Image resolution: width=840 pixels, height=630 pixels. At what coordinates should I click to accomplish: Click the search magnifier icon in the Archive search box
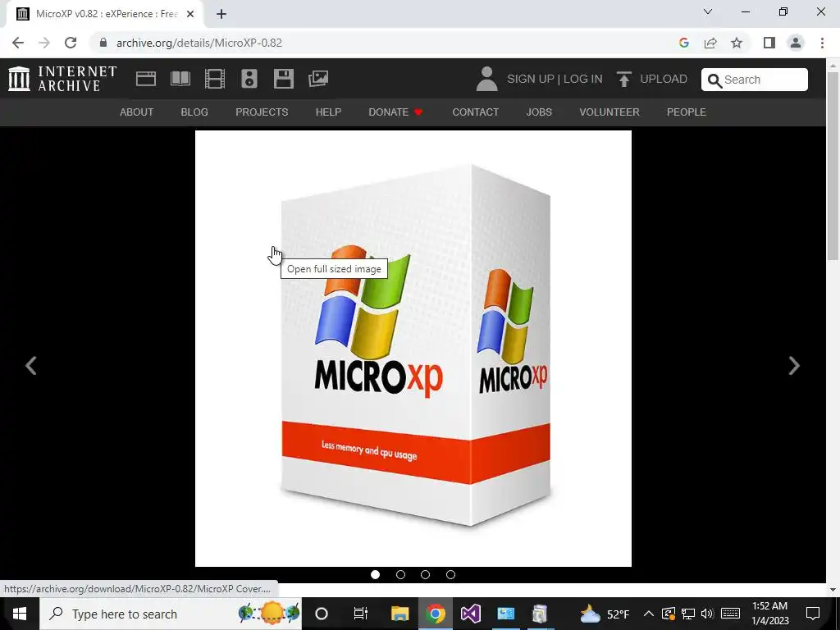tap(714, 80)
